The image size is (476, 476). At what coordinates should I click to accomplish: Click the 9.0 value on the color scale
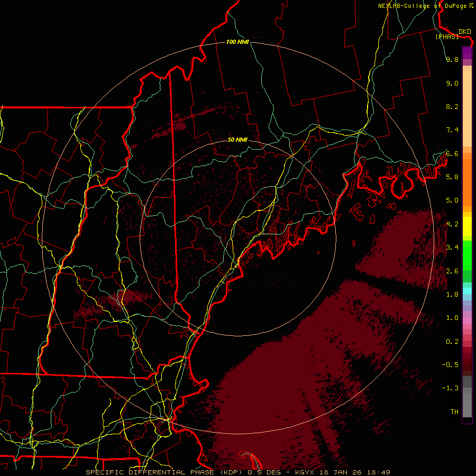click(452, 83)
